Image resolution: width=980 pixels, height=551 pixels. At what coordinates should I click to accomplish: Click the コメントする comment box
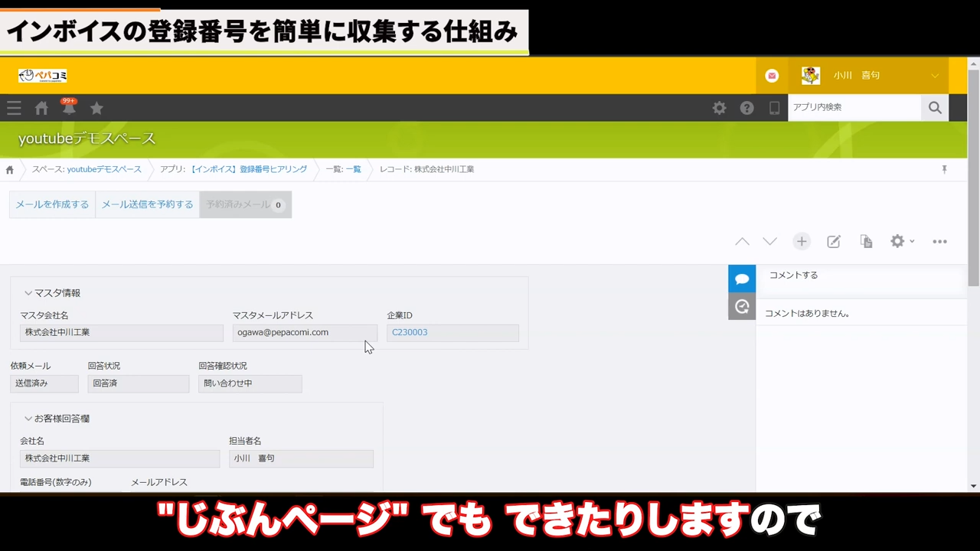pyautogui.click(x=862, y=275)
